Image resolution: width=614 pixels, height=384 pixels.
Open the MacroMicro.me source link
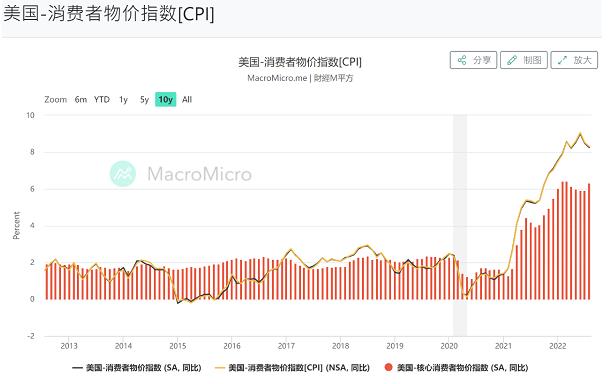277,78
